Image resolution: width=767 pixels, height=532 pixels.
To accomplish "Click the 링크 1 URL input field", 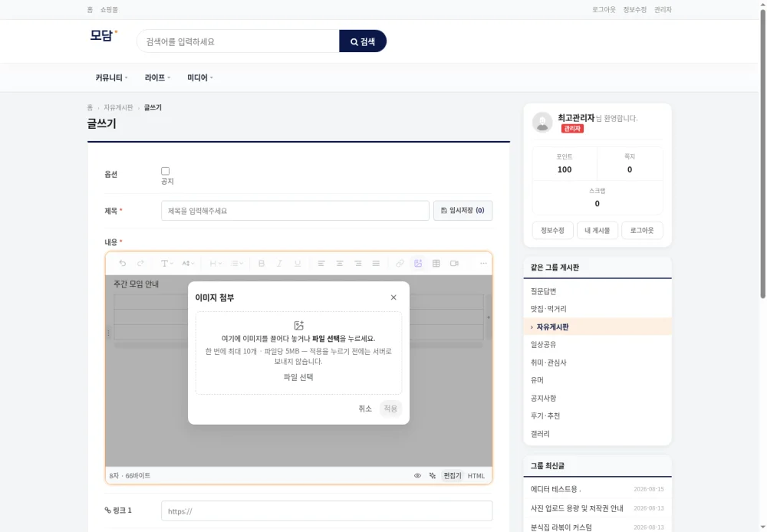I will 327,511.
